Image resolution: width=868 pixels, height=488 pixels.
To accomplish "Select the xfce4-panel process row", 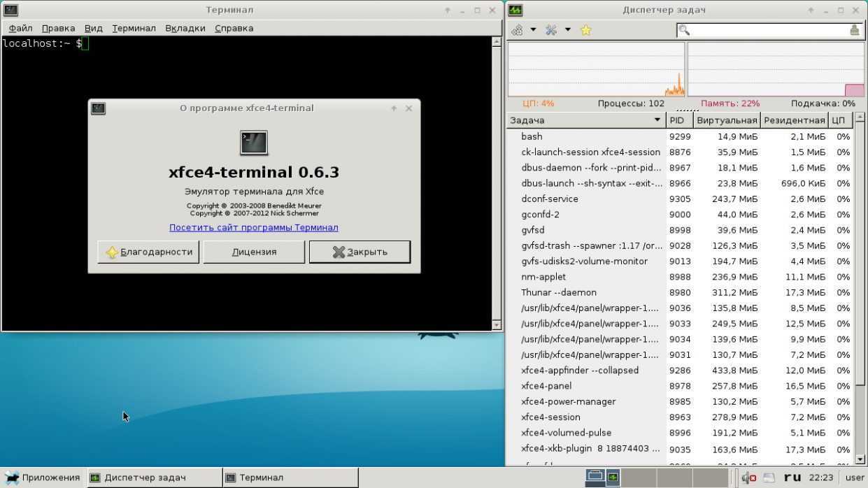I will coord(546,386).
